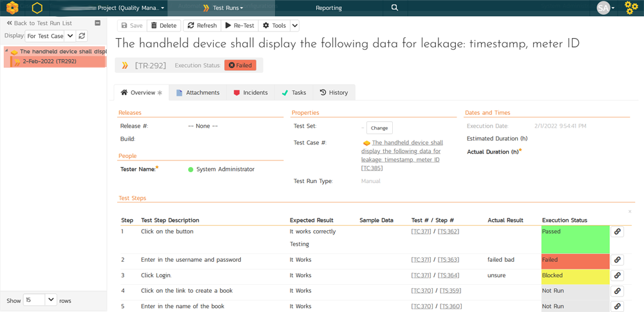Viewport: 644px width, 312px height.
Task: Open the TC:385 test case link
Action: (x=372, y=168)
